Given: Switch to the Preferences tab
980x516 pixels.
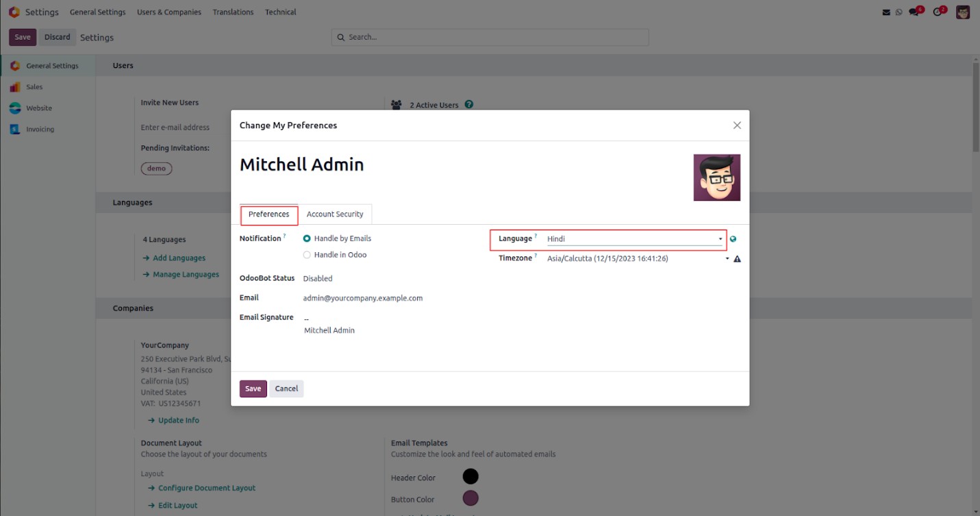Looking at the screenshot, I should coord(268,214).
